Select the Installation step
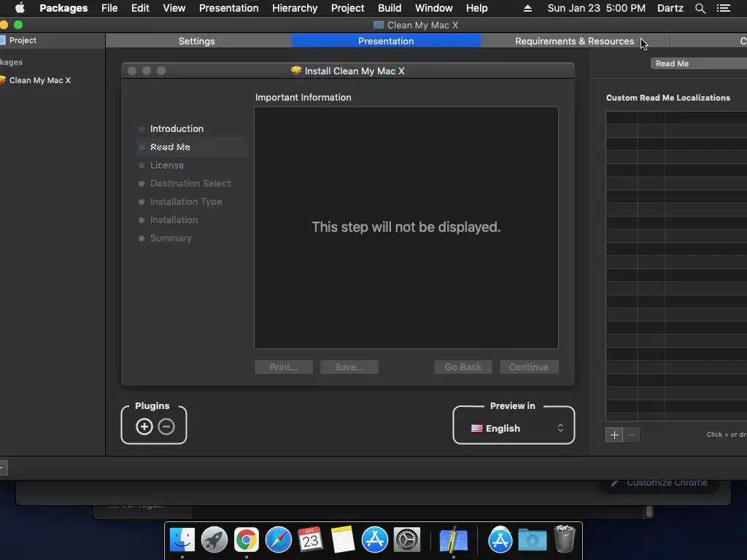 [174, 219]
